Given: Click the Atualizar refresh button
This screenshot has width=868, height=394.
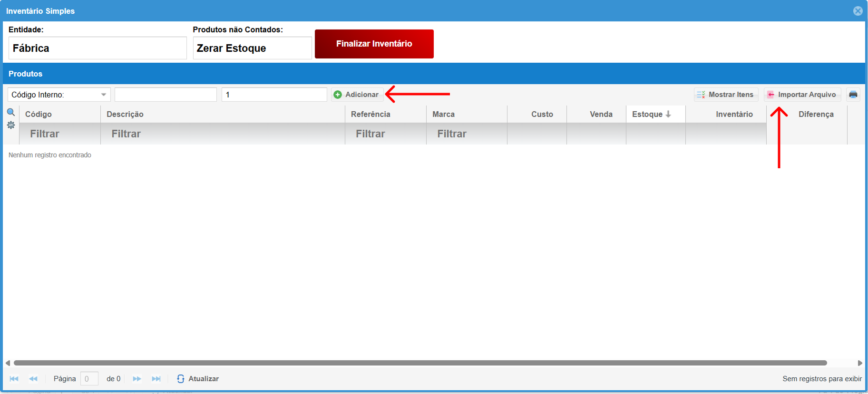Looking at the screenshot, I should click(198, 379).
